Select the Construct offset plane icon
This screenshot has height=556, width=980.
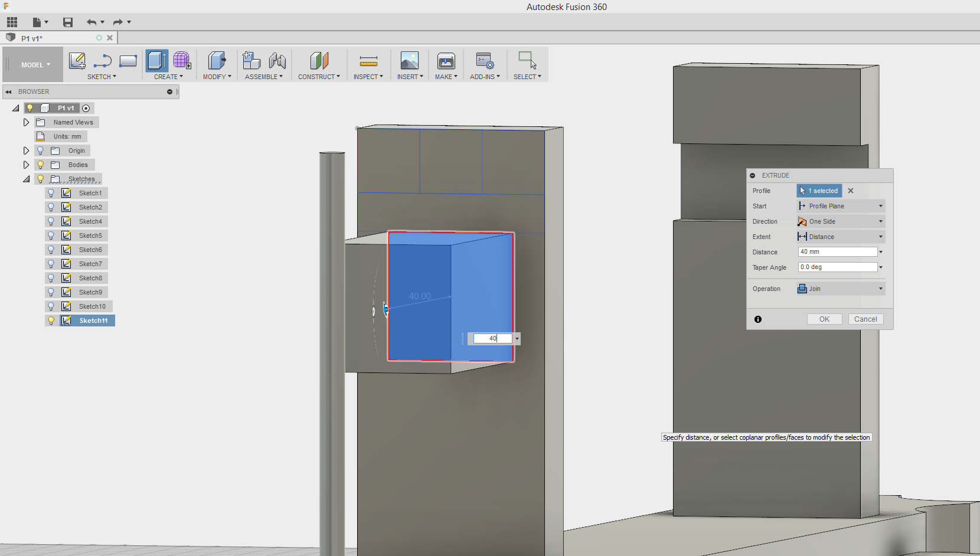pyautogui.click(x=319, y=61)
